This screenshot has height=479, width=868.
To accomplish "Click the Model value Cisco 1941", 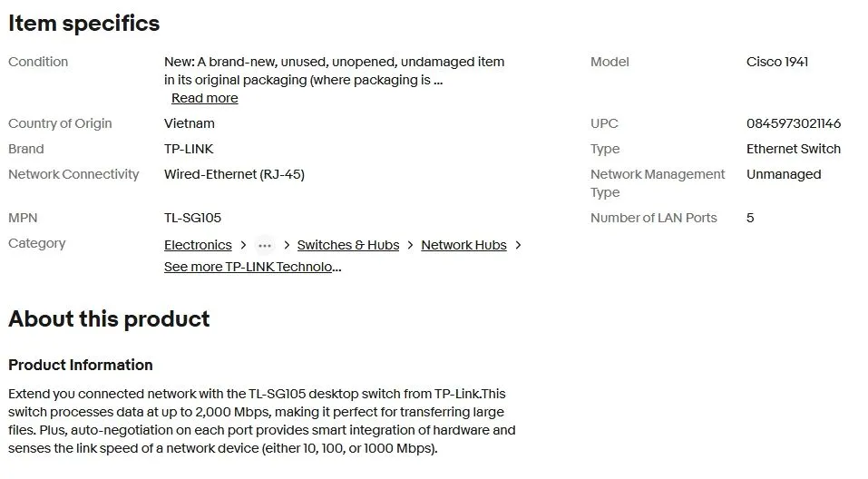I will coord(776,62).
